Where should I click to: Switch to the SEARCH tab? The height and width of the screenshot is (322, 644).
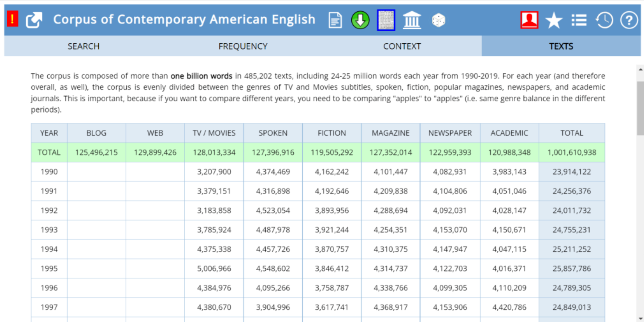coord(84,46)
